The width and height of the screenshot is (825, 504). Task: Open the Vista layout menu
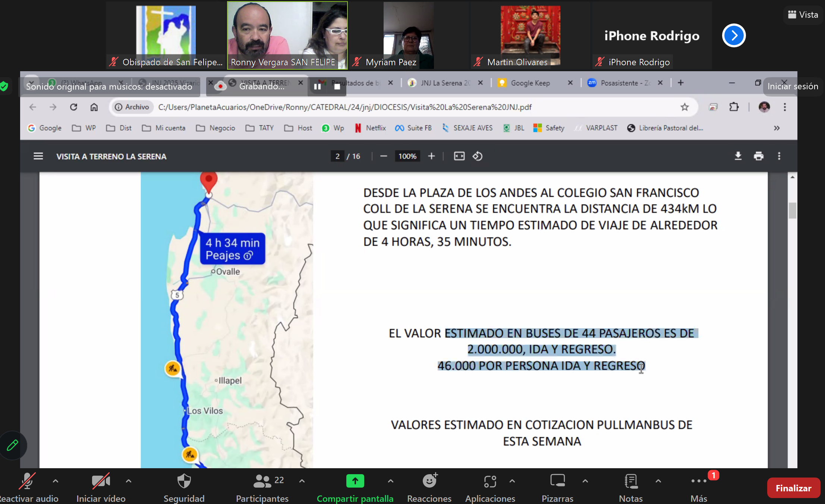(803, 15)
